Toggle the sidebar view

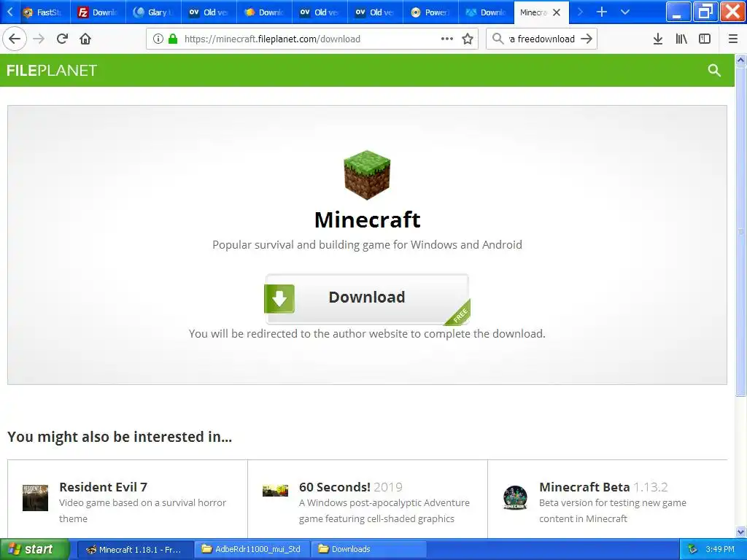(x=705, y=39)
